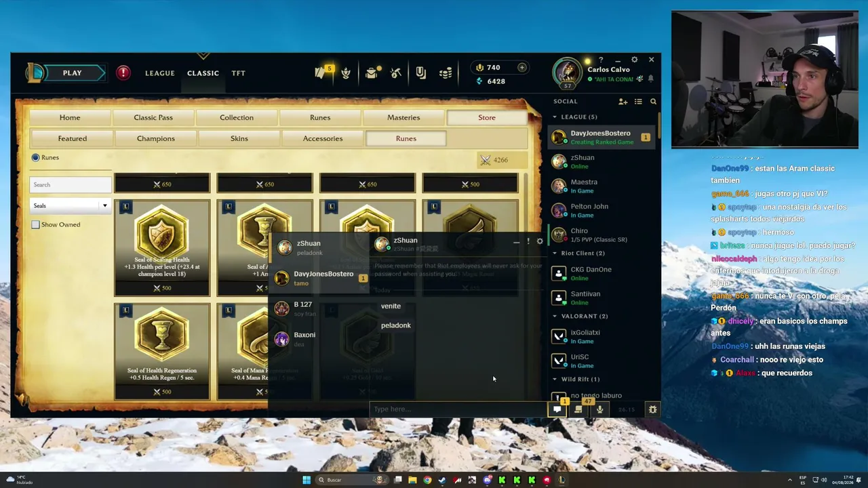Screen dimensions: 868x488
Task: Open Discord from the taskbar
Action: tap(487, 480)
